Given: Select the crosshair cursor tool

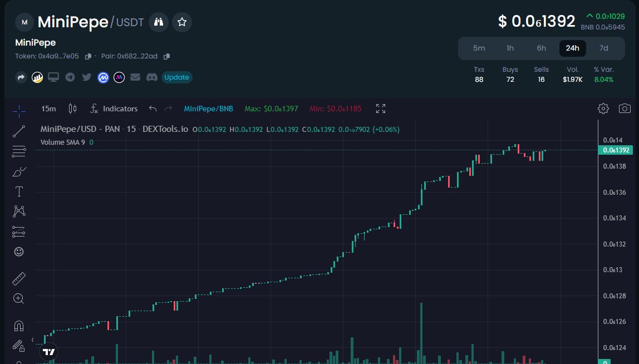Looking at the screenshot, I should pos(19,111).
